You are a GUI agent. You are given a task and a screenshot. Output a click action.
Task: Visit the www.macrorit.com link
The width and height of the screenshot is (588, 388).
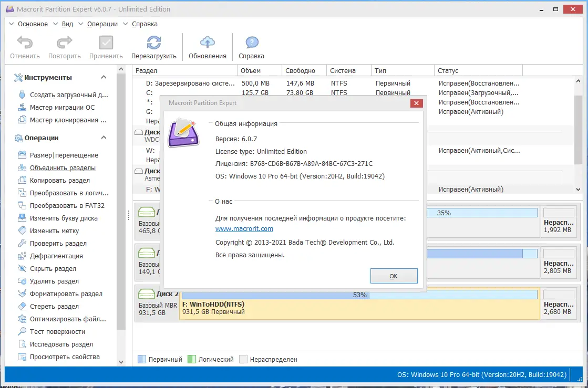(x=244, y=228)
